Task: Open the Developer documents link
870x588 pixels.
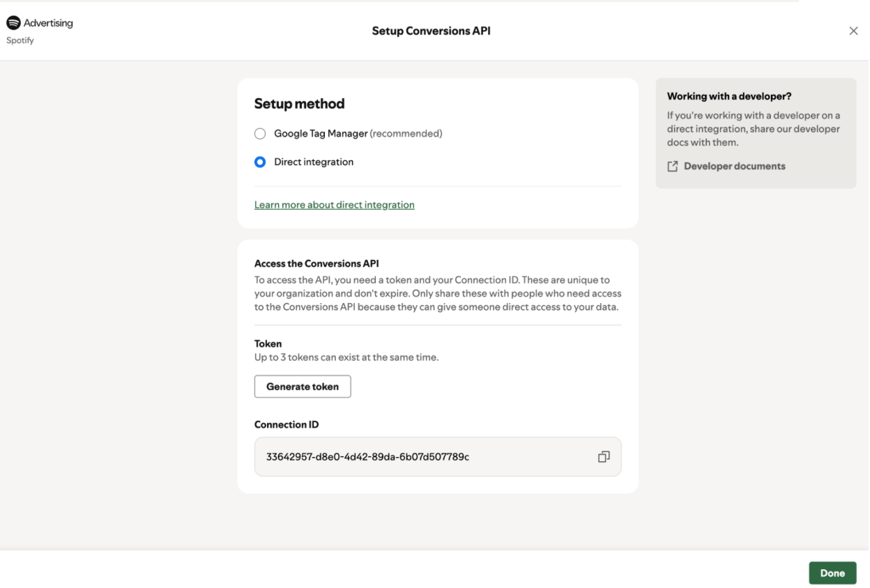Action: [735, 167]
